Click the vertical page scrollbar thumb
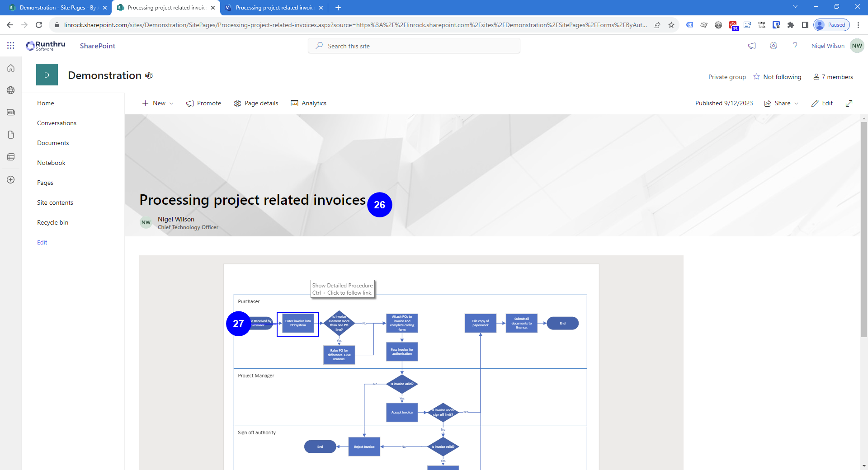The width and height of the screenshot is (868, 470). coord(864,226)
